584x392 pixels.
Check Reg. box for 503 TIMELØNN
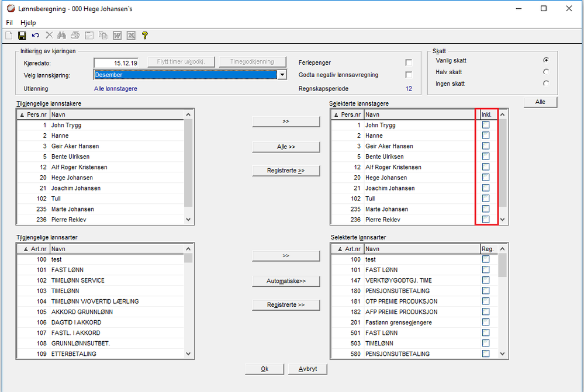tap(486, 343)
